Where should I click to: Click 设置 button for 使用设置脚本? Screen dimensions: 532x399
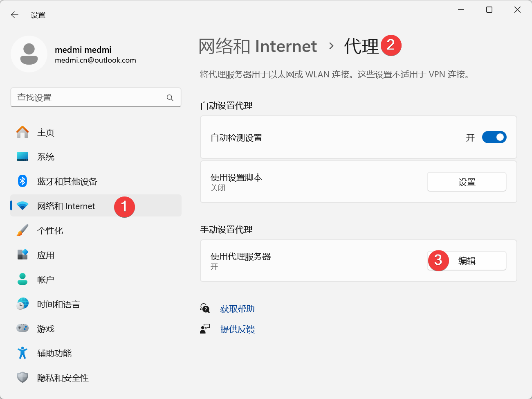tap(467, 182)
